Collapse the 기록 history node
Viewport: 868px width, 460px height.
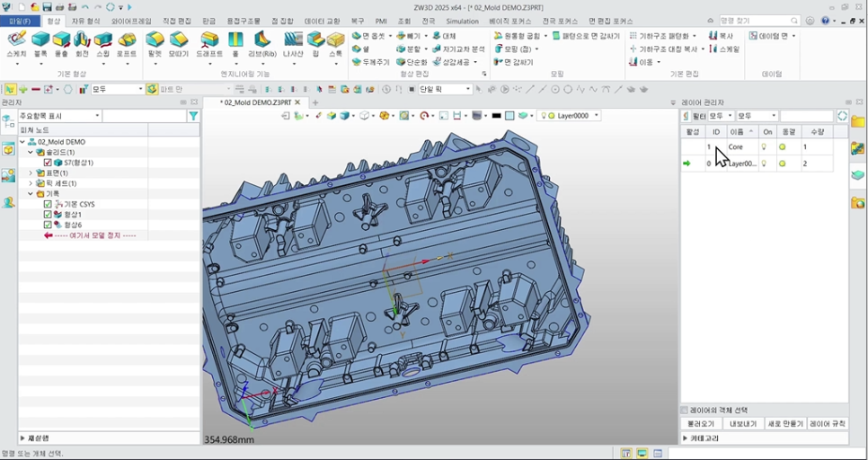pos(31,194)
